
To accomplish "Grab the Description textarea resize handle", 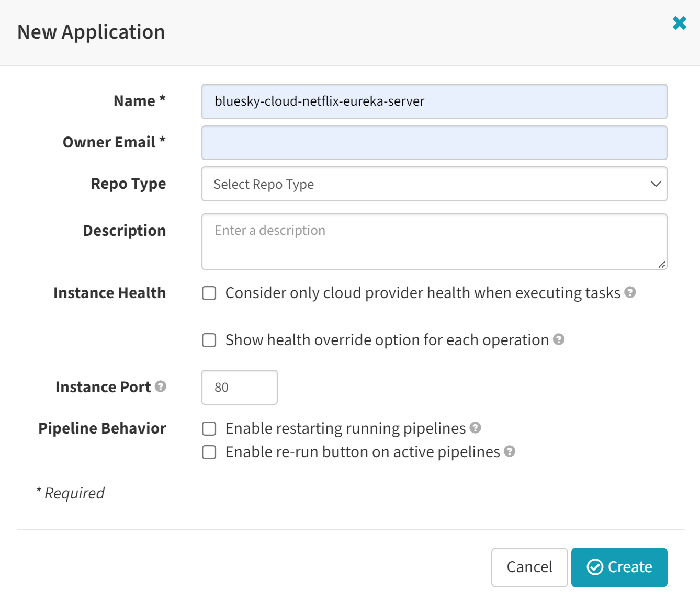I will [x=662, y=265].
